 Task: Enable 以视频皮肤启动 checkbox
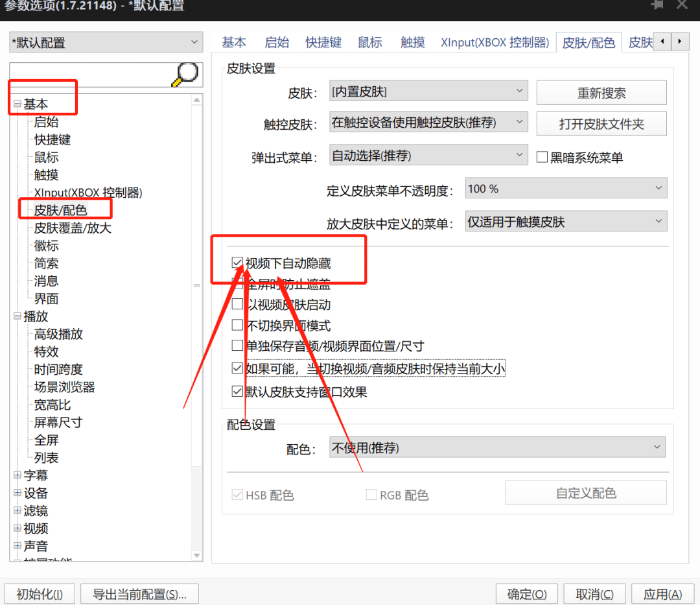coord(237,304)
